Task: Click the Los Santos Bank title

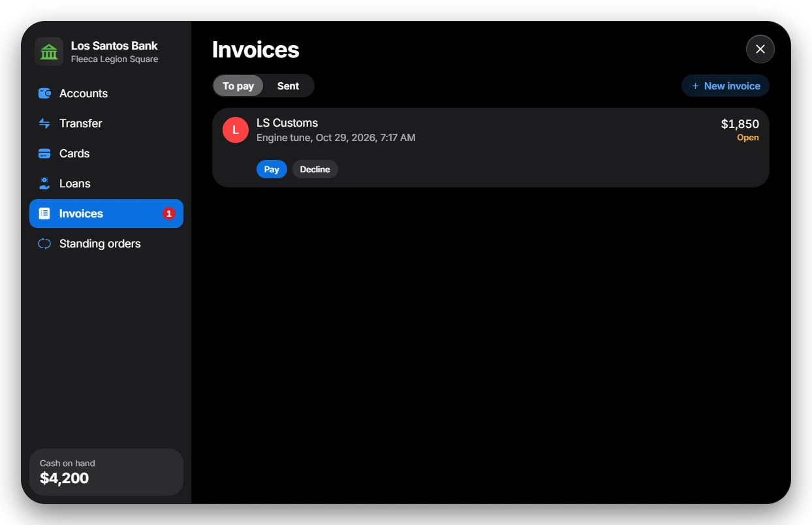Action: [x=114, y=46]
